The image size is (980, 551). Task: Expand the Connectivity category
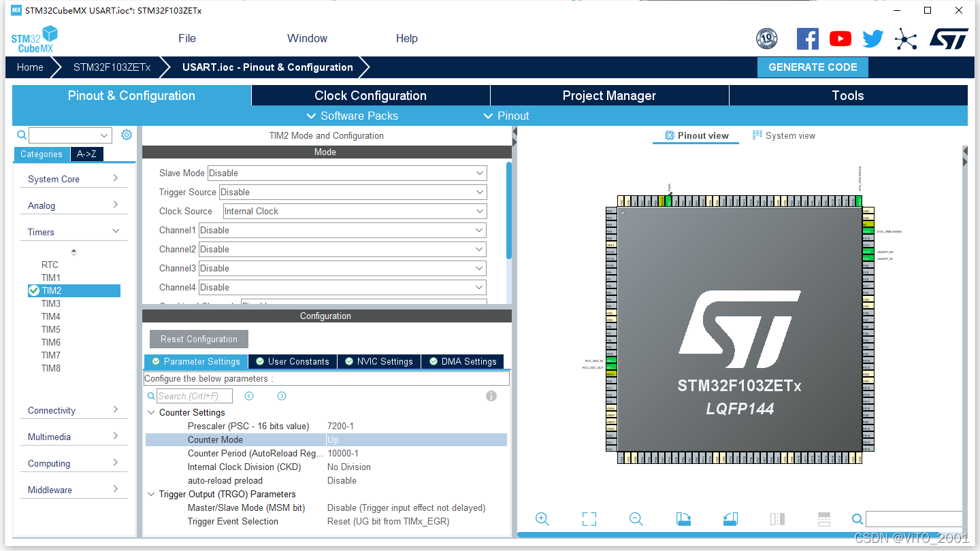pyautogui.click(x=73, y=410)
